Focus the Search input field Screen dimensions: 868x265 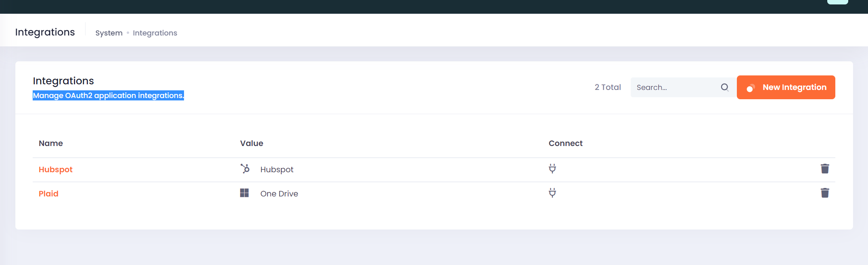[x=676, y=87]
